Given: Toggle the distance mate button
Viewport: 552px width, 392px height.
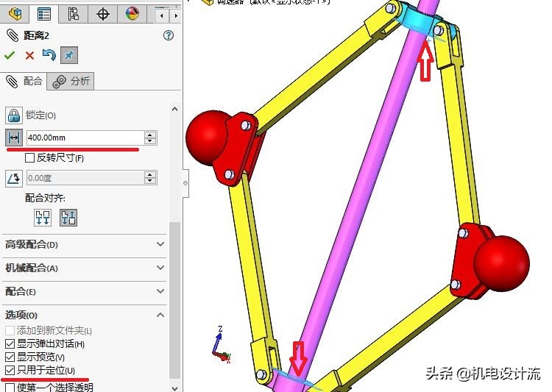Looking at the screenshot, I should [x=14, y=138].
